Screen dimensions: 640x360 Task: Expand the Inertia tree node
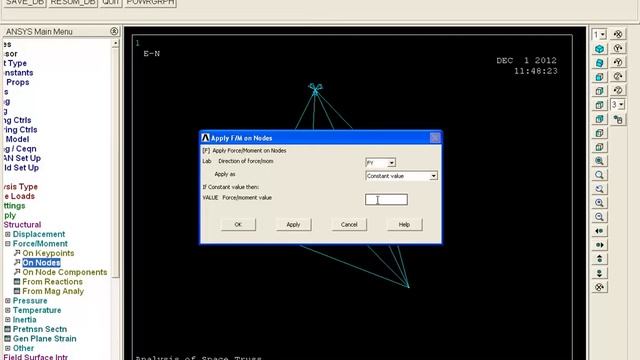pyautogui.click(x=7, y=320)
